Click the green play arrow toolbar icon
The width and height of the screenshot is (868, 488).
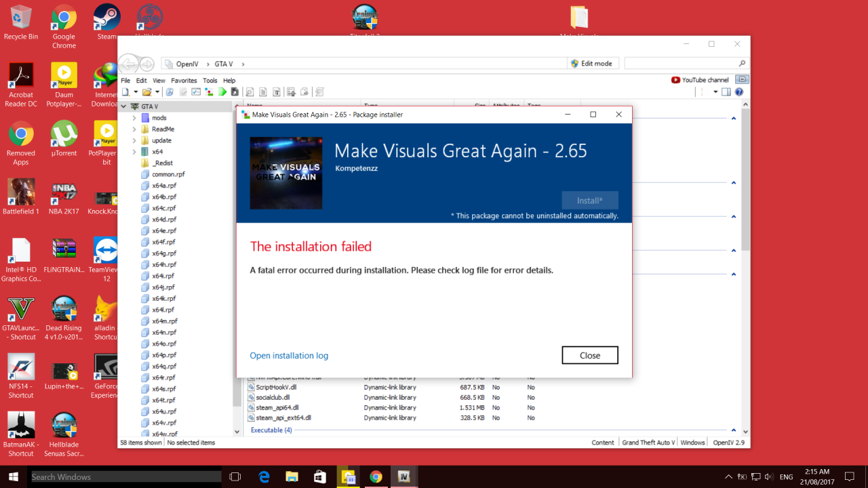[222, 92]
